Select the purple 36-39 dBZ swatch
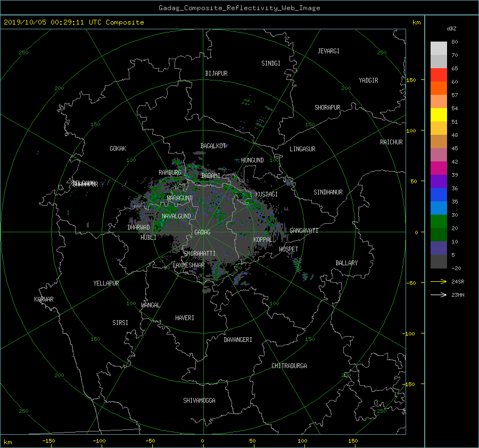Viewport: 479px width, 448px height. tap(439, 182)
